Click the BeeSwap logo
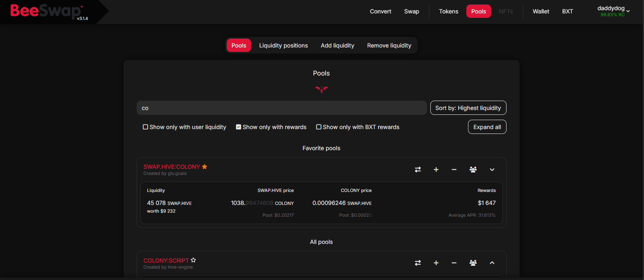The image size is (644, 280). coord(47,11)
